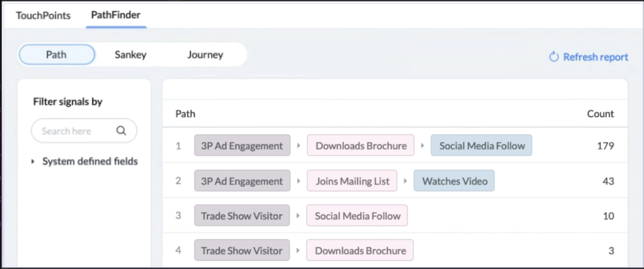Focus the Search here input field
Viewport: 644px width, 269px height.
point(84,131)
